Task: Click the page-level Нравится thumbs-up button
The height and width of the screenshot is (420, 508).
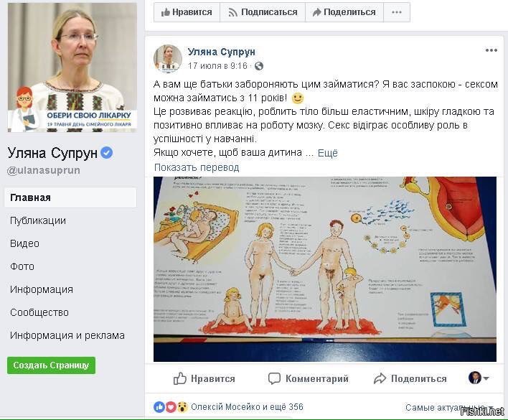Action: click(187, 12)
